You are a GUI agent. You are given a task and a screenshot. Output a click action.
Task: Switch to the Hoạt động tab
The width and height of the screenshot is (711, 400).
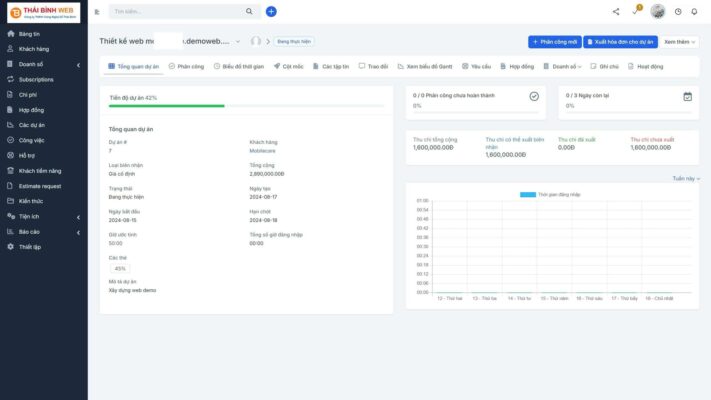645,66
